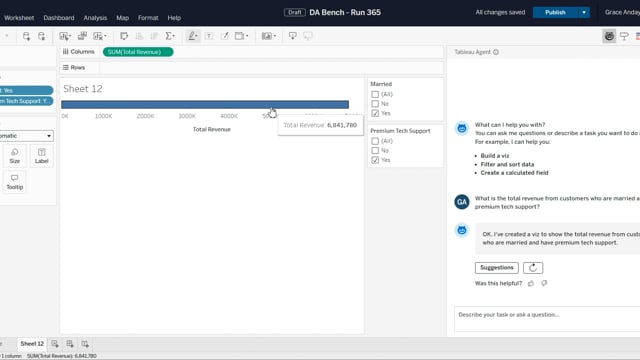Click the New Worksheet toolbar icon

point(65,36)
